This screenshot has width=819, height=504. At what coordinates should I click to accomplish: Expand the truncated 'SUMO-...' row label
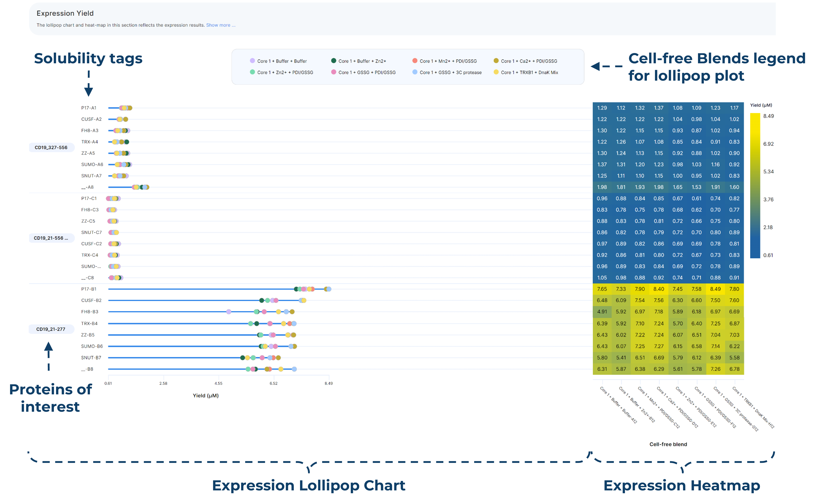pyautogui.click(x=91, y=266)
